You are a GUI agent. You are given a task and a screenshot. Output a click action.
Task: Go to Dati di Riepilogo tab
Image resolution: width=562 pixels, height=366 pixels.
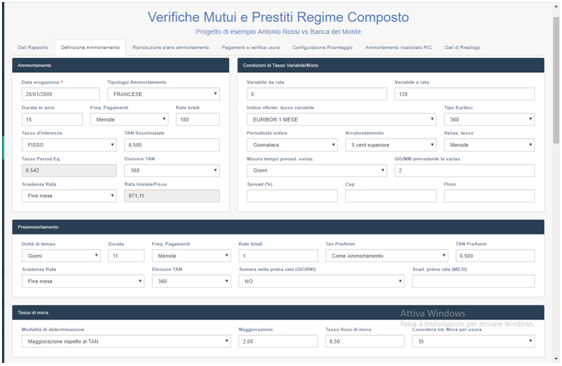point(462,47)
